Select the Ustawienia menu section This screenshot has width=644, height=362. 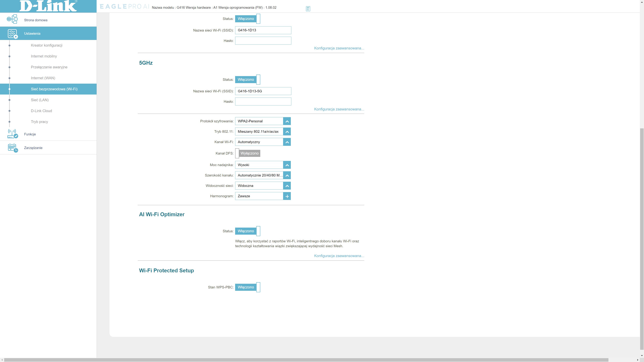click(x=48, y=33)
